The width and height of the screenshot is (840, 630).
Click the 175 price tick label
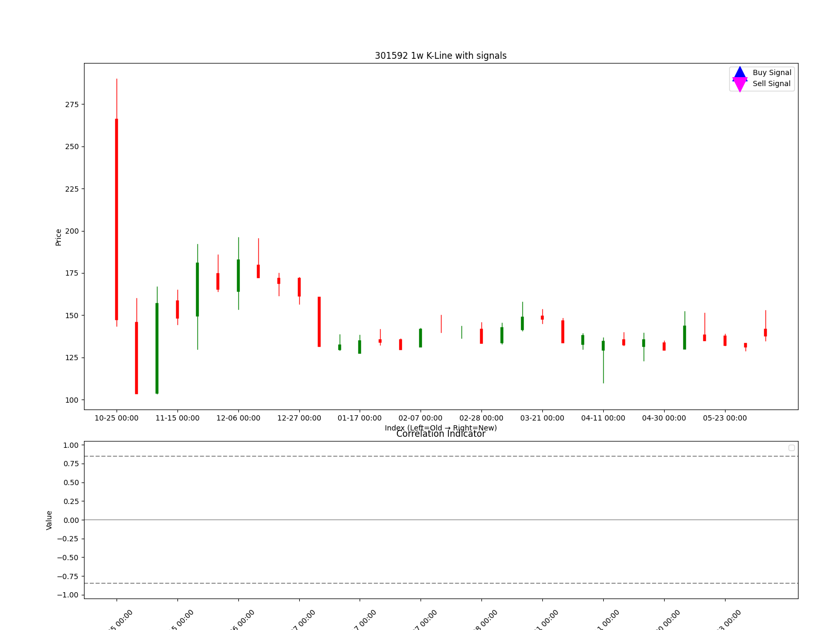click(x=72, y=273)
